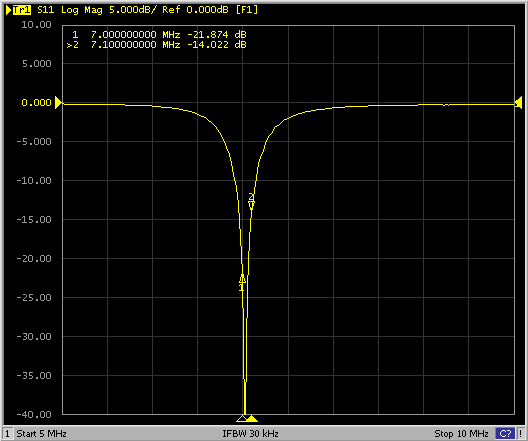This screenshot has height=441, width=528.
Task: Click the S11 measurement parameter label
Action: (x=45, y=10)
